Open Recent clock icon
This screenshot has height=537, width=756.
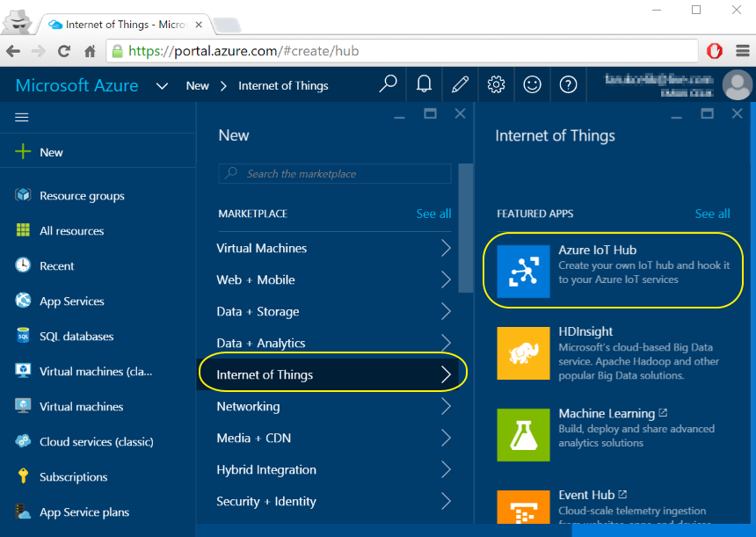[x=23, y=265]
